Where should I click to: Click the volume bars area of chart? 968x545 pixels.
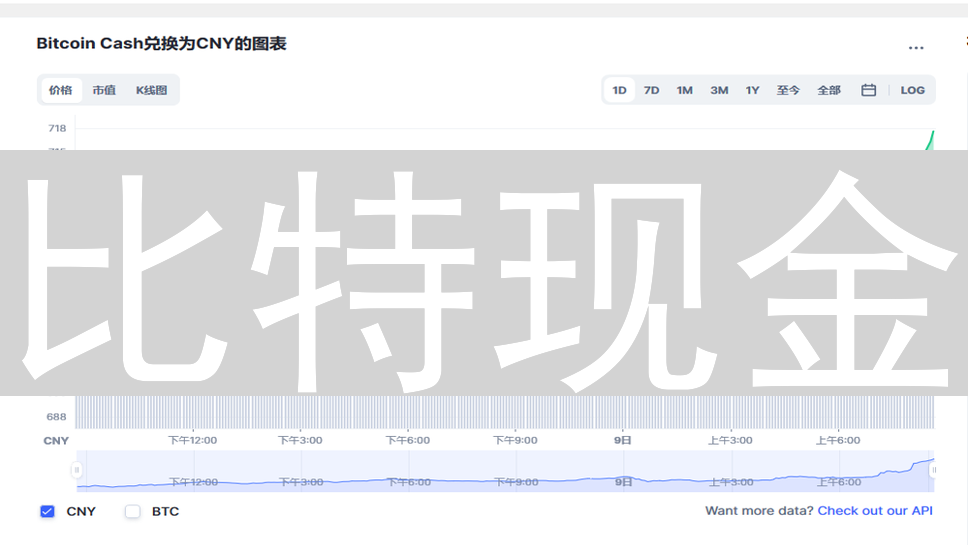[x=505, y=412]
